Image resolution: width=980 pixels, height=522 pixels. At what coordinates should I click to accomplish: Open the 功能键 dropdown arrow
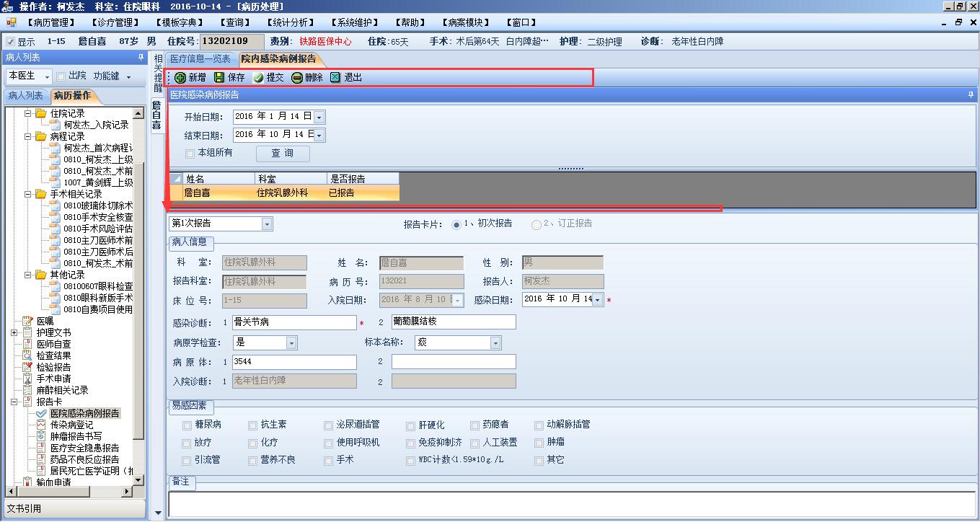128,76
